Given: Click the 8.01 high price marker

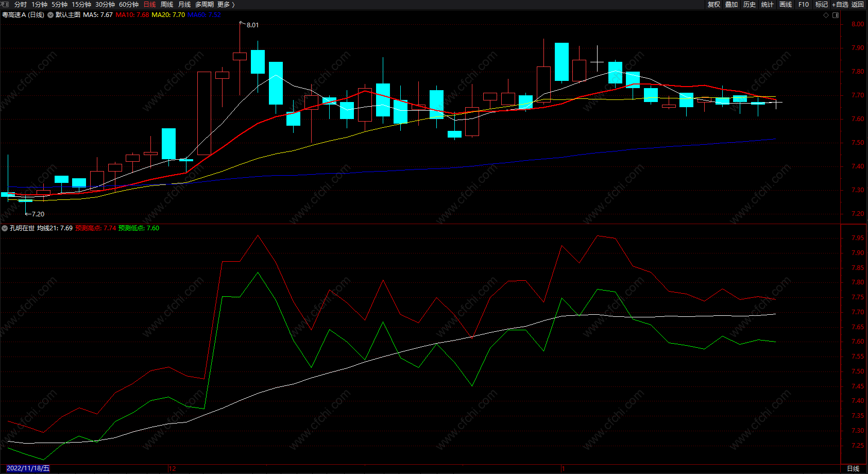Looking at the screenshot, I should coord(253,25).
